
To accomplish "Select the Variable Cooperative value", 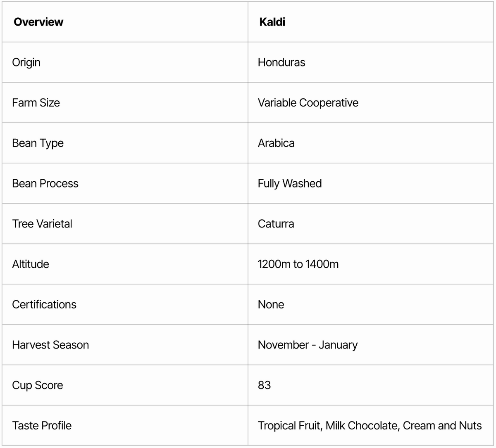I will 308,103.
